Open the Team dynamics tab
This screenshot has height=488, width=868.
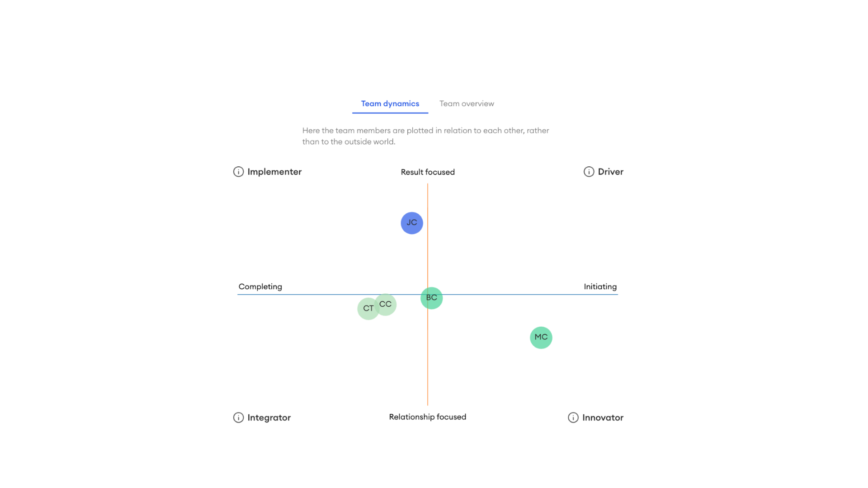click(390, 103)
